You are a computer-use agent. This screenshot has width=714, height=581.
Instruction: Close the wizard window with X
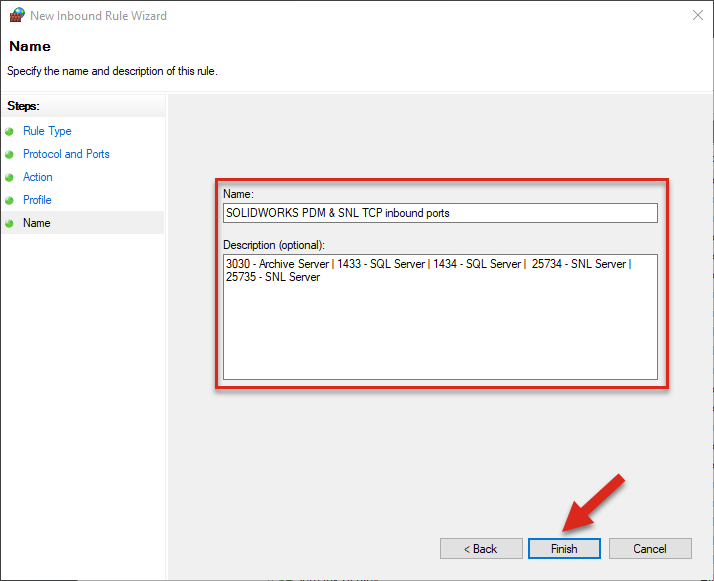click(x=698, y=15)
